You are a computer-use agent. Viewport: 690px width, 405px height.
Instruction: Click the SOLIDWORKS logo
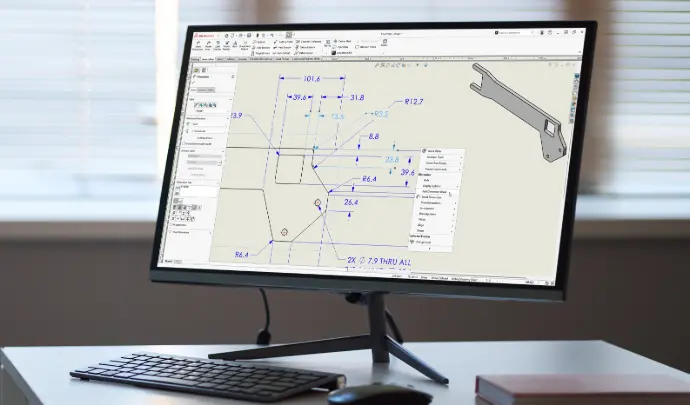206,36
